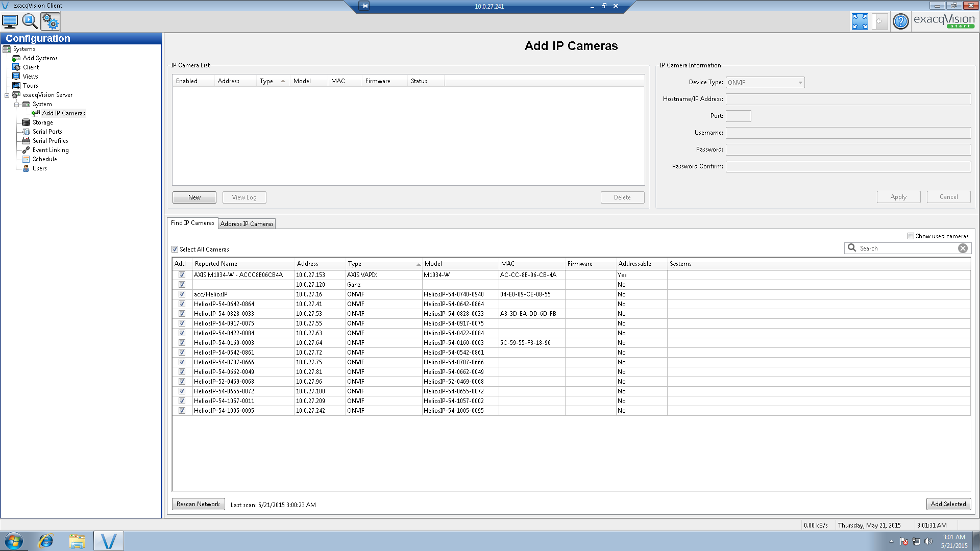Open the Search mode magnifier icon

[30, 21]
